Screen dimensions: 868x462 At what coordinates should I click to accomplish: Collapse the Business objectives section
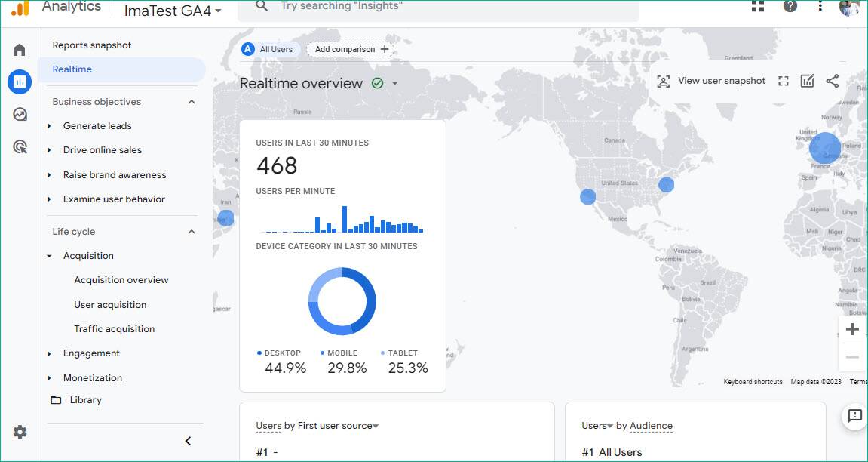point(192,102)
